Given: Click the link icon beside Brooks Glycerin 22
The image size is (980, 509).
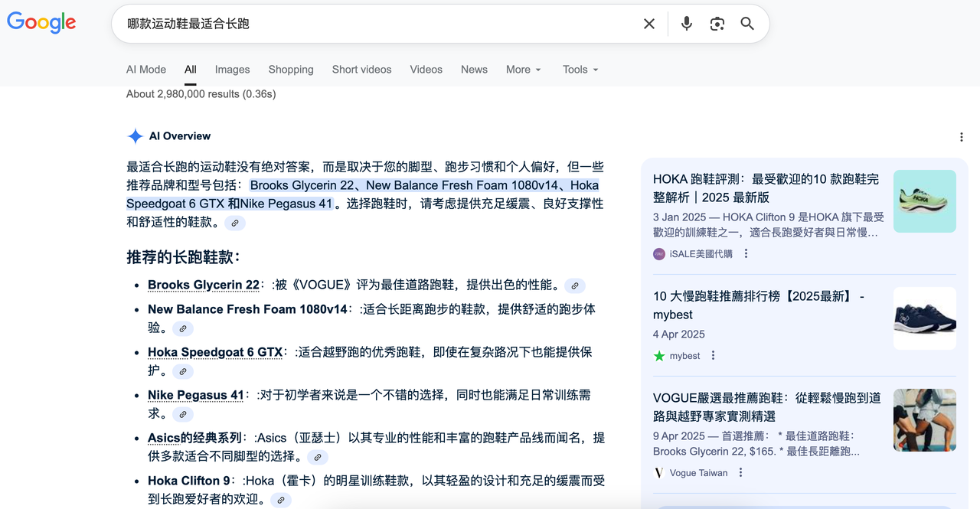Looking at the screenshot, I should tap(574, 285).
